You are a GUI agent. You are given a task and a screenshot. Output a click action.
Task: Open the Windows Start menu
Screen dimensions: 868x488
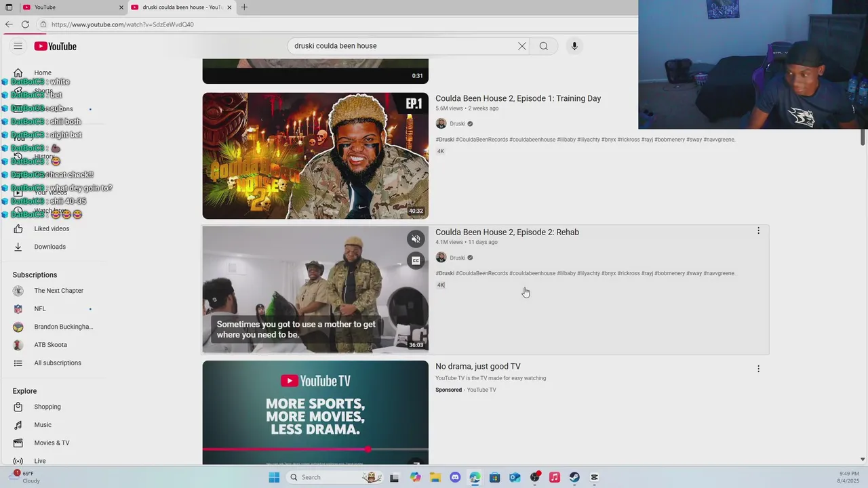tap(274, 477)
